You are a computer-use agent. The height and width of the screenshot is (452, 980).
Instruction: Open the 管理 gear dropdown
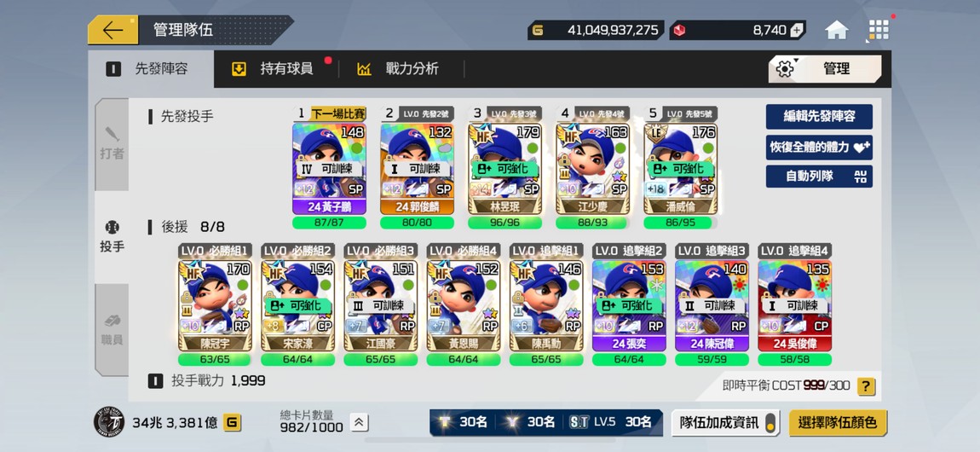point(825,69)
